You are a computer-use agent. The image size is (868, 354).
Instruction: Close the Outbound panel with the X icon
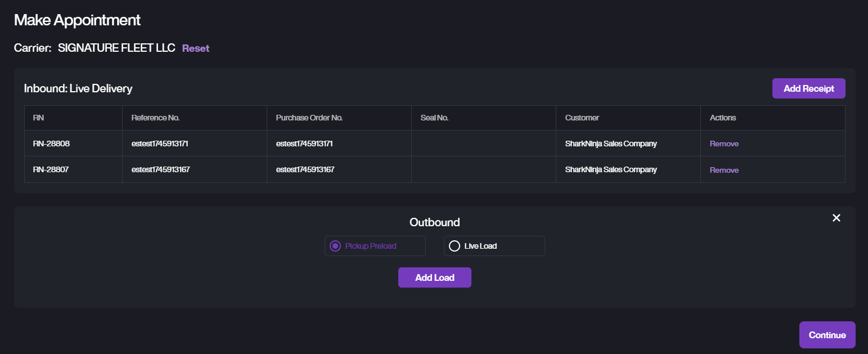click(836, 218)
